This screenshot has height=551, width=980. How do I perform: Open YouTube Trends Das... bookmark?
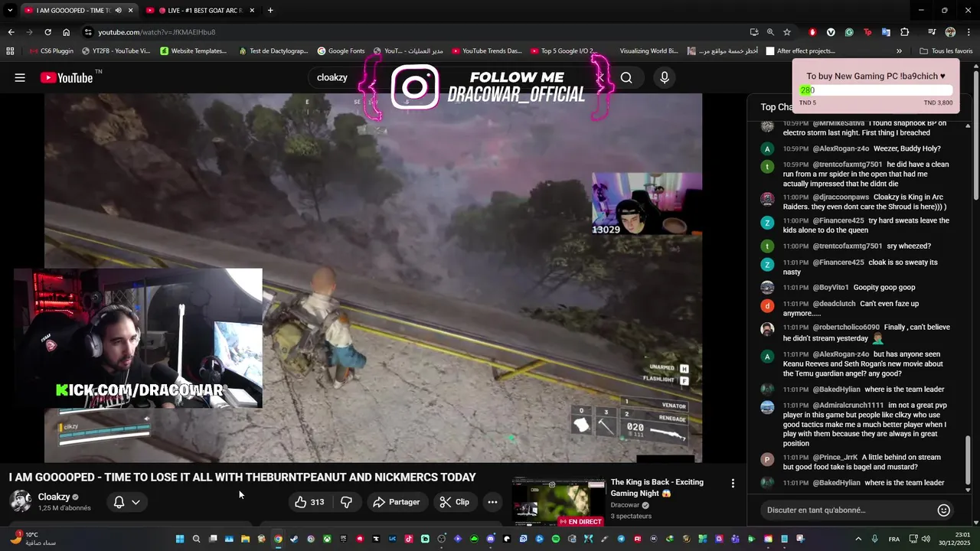coord(486,51)
